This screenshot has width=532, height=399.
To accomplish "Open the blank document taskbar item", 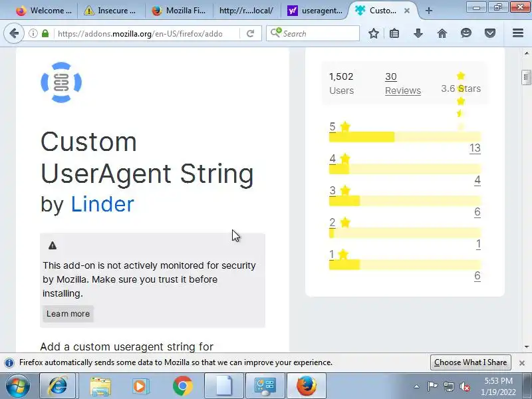I will [224, 386].
